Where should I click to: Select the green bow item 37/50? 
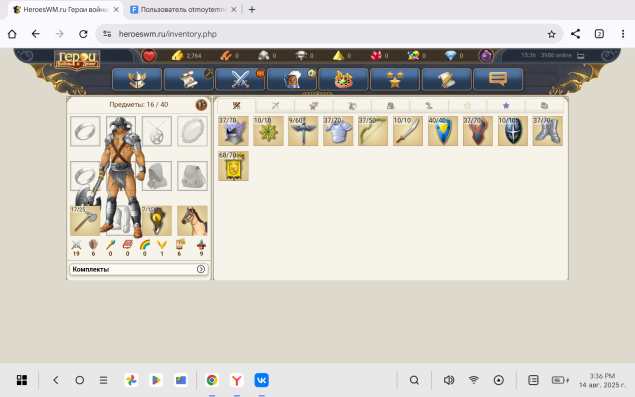pyautogui.click(x=373, y=131)
